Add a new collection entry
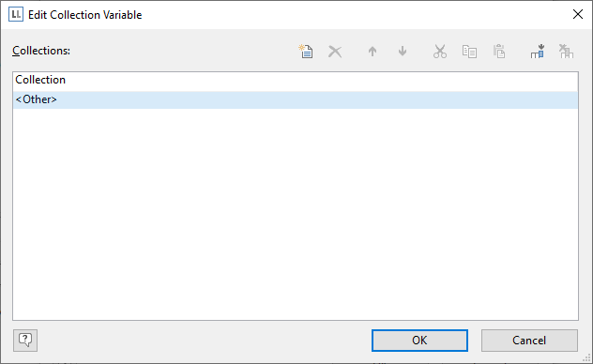 306,52
